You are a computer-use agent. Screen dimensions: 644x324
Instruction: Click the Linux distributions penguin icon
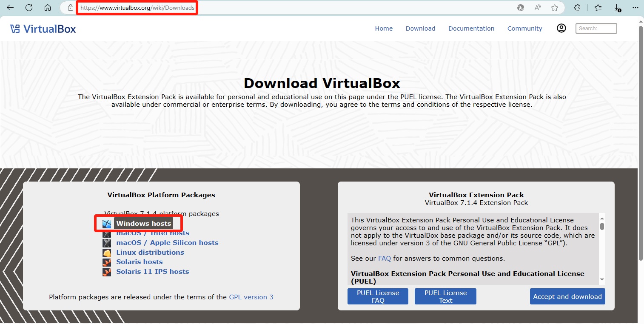click(x=107, y=253)
